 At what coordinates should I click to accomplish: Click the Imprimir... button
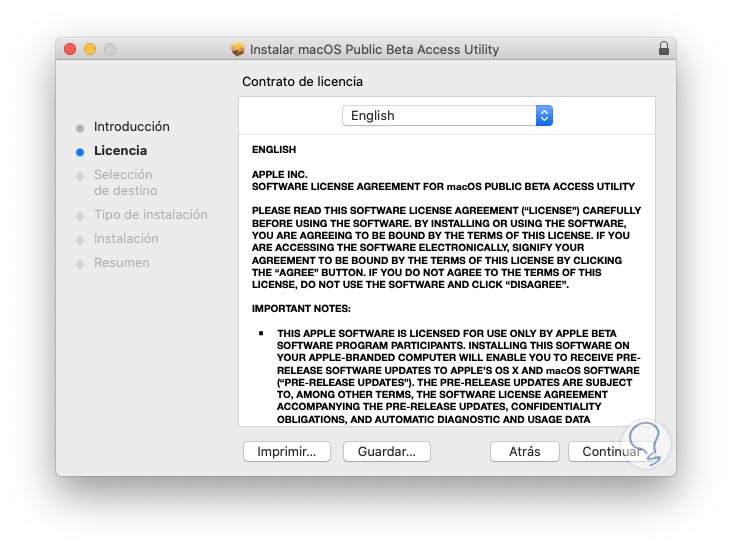coord(287,451)
